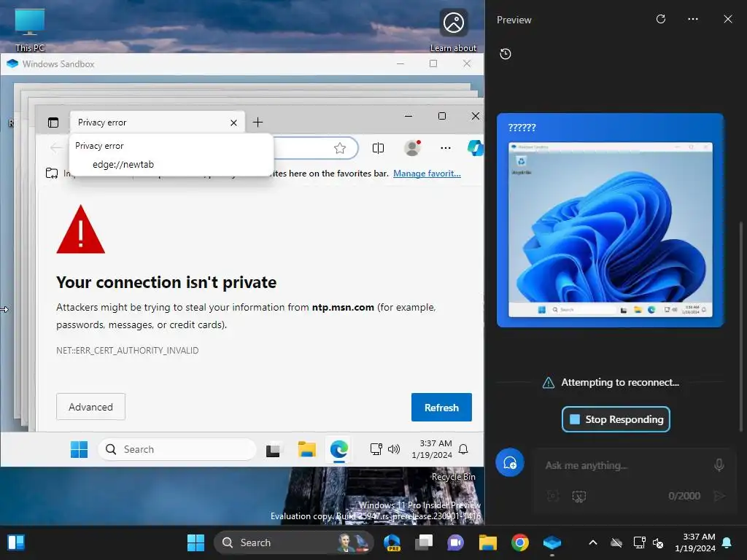The width and height of the screenshot is (747, 560).
Task: Open host notification center bell
Action: pyautogui.click(x=727, y=542)
